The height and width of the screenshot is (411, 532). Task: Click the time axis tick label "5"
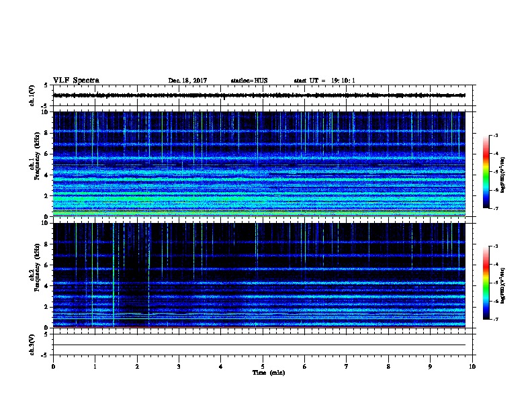click(263, 367)
